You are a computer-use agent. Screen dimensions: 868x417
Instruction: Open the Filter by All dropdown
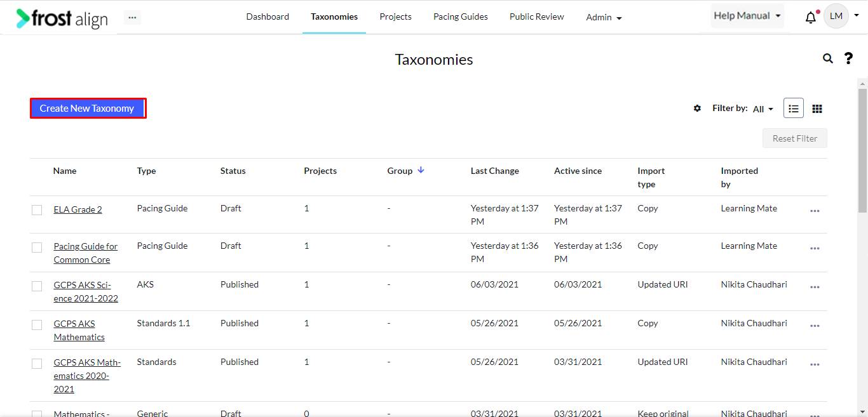762,108
